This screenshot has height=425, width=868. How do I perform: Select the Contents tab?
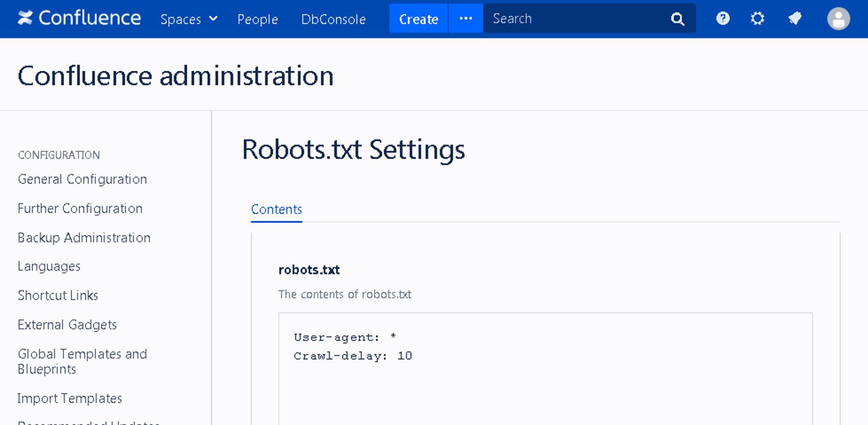click(x=276, y=210)
